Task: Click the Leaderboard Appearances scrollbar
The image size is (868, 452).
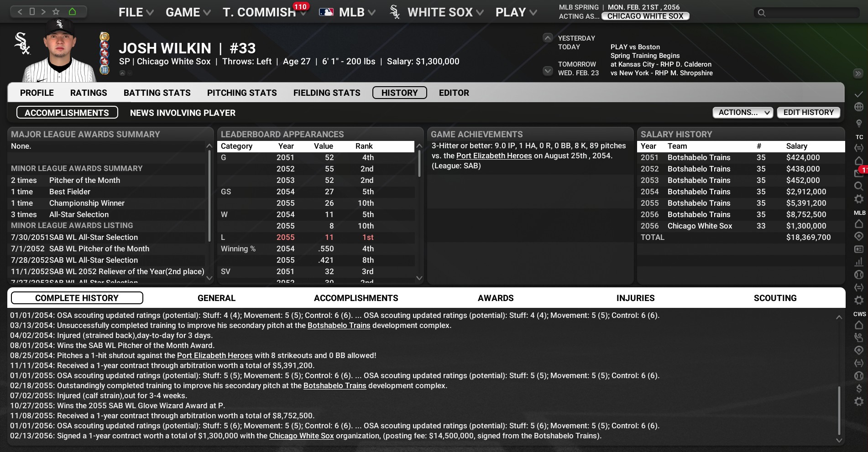Action: coord(419,164)
